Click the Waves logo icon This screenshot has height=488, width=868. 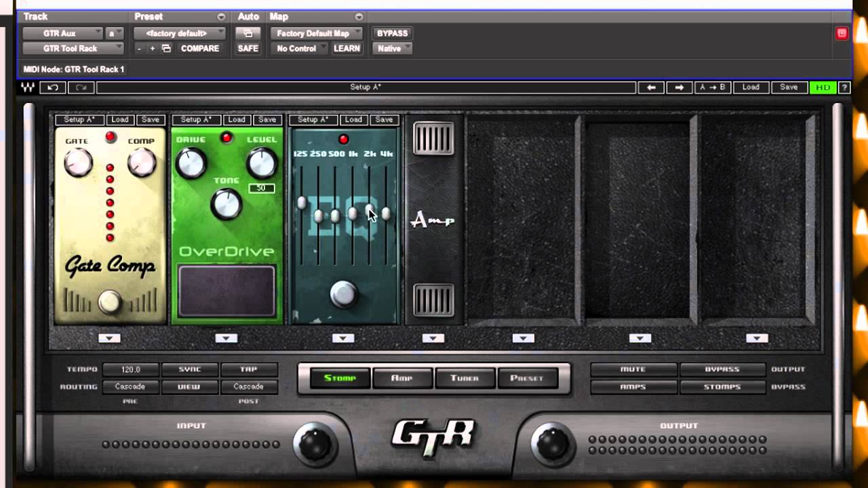point(28,87)
